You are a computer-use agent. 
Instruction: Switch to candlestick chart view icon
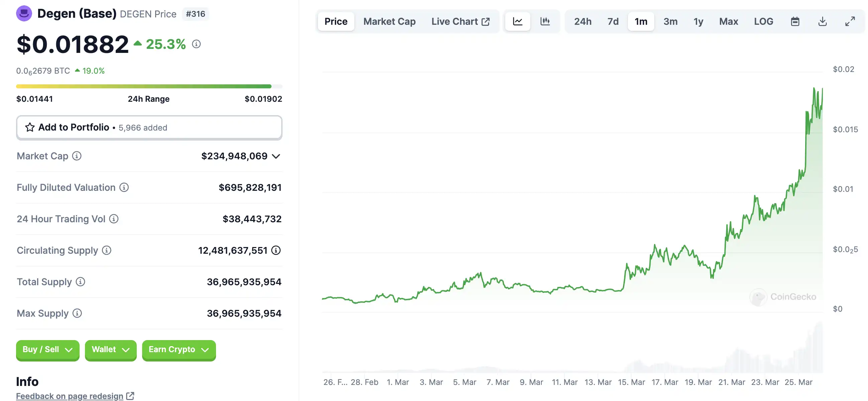(x=545, y=21)
